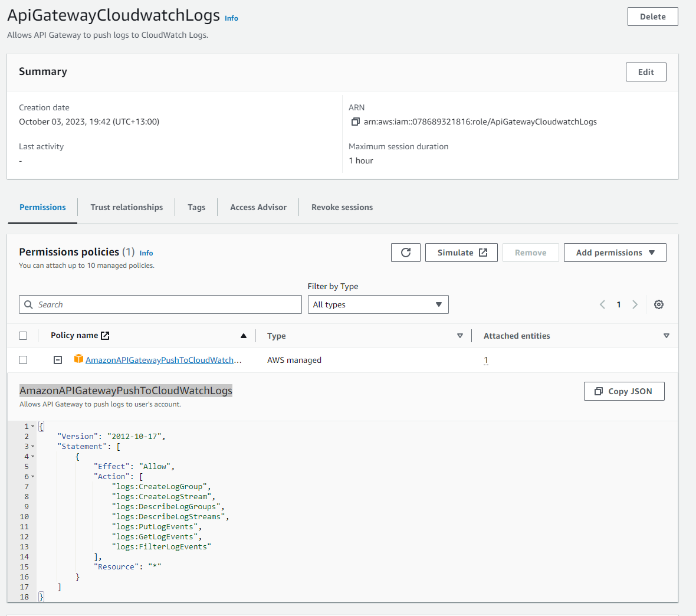
Task: Switch to the Permissions tab
Action: click(x=42, y=208)
